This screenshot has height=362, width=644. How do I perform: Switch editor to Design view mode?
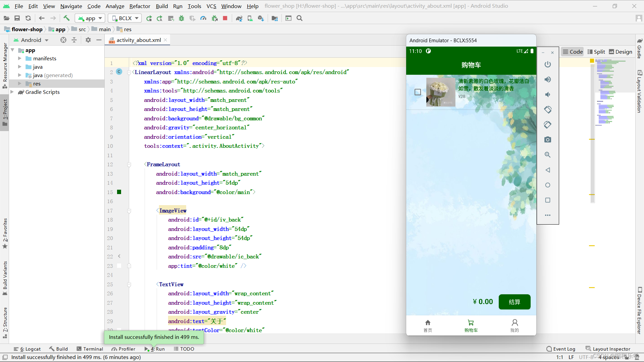pos(621,52)
